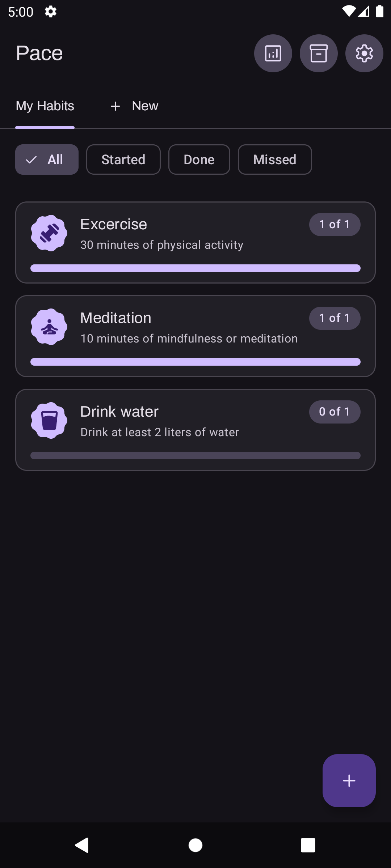Viewport: 391px width, 868px height.
Task: Tap the Meditation 1 of 1 counter
Action: [x=335, y=318]
